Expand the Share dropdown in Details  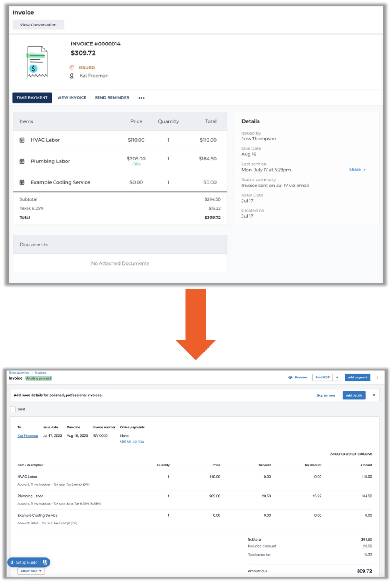coord(357,170)
